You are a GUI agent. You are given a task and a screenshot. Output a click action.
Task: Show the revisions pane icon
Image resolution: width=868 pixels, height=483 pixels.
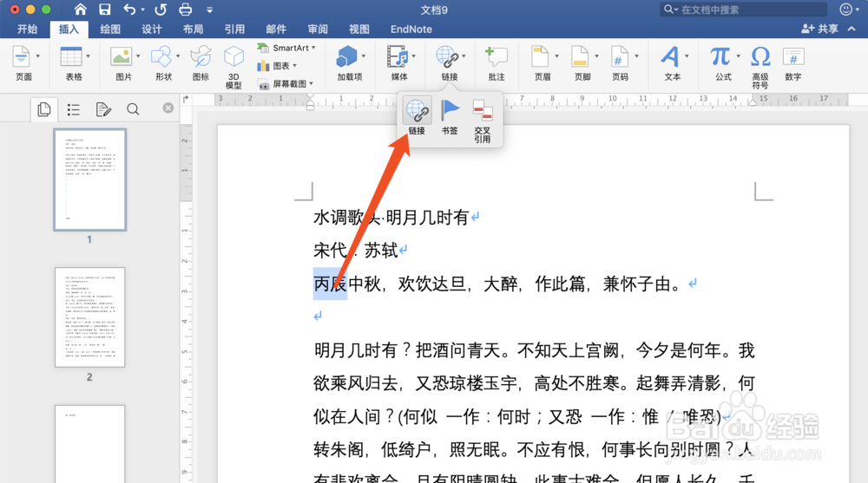[x=103, y=109]
